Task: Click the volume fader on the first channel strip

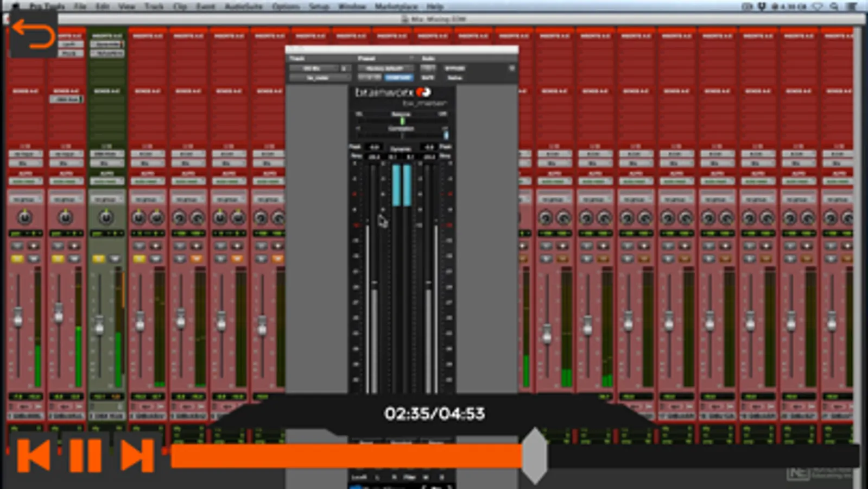Action: pyautogui.click(x=18, y=316)
